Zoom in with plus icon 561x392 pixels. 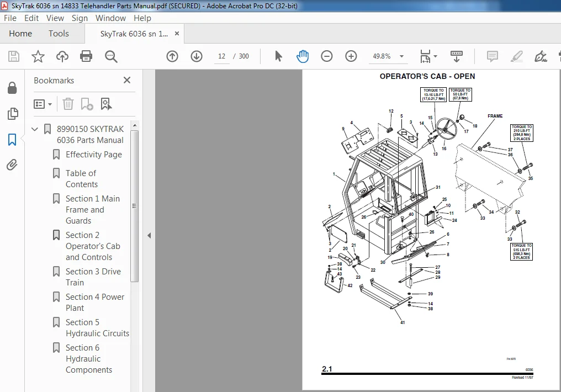(351, 56)
